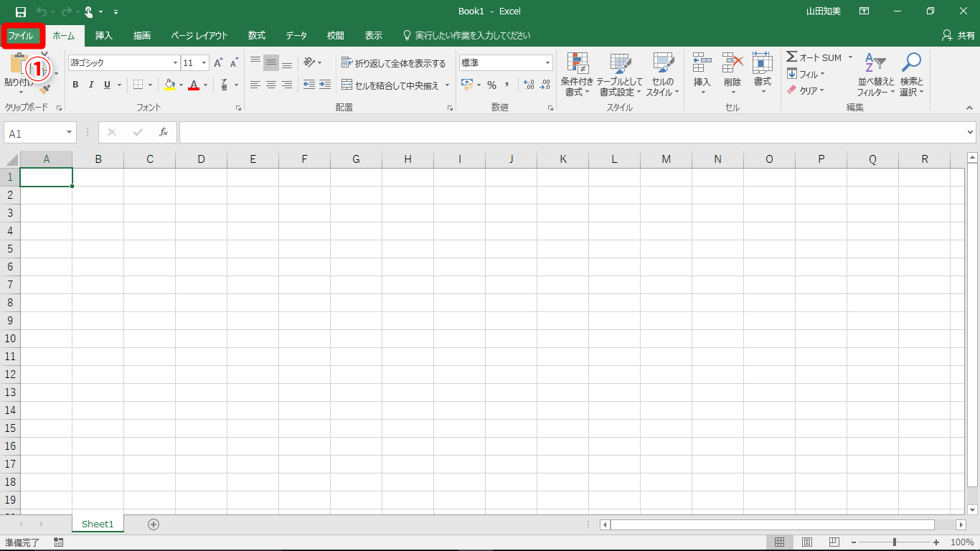Click the comma style icon
Screen dimensions: 980x551
click(507, 85)
